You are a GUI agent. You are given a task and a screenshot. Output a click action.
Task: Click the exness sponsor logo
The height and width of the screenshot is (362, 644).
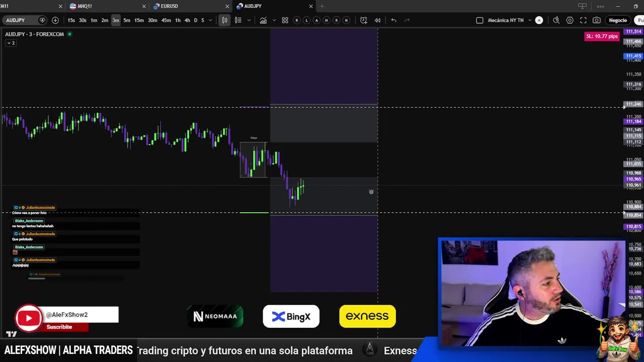367,316
